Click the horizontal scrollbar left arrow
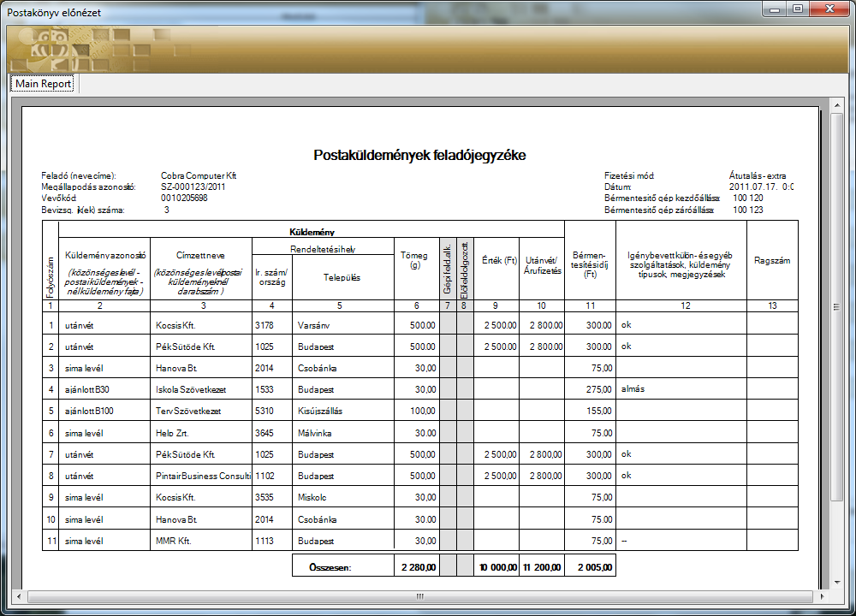Viewport: 856px width, 616px height. click(19, 596)
